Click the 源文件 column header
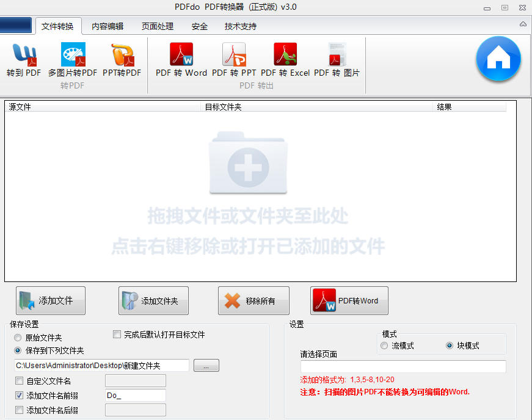 click(103, 107)
